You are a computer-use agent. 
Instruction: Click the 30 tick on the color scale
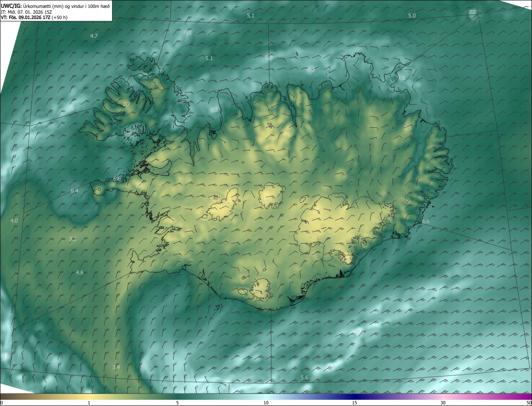click(x=443, y=403)
